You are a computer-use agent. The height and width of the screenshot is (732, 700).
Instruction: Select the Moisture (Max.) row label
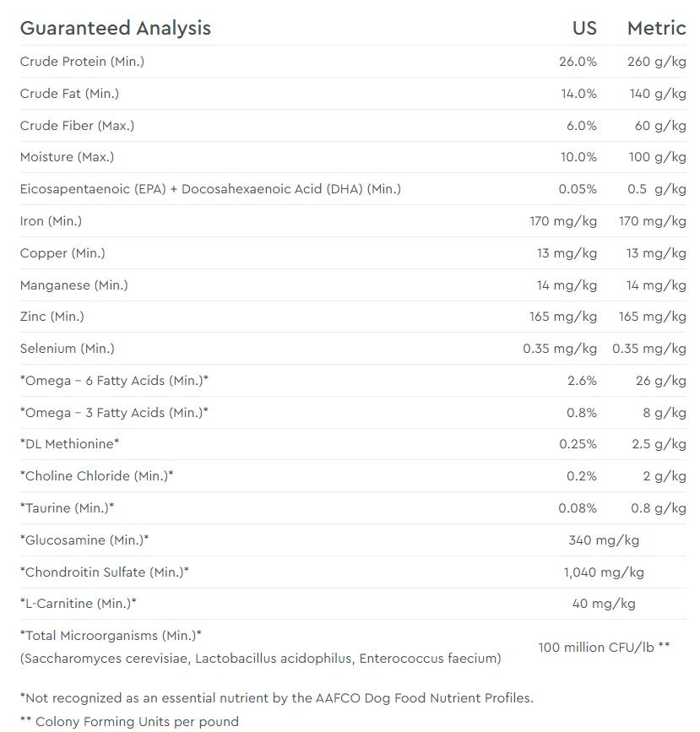click(67, 157)
